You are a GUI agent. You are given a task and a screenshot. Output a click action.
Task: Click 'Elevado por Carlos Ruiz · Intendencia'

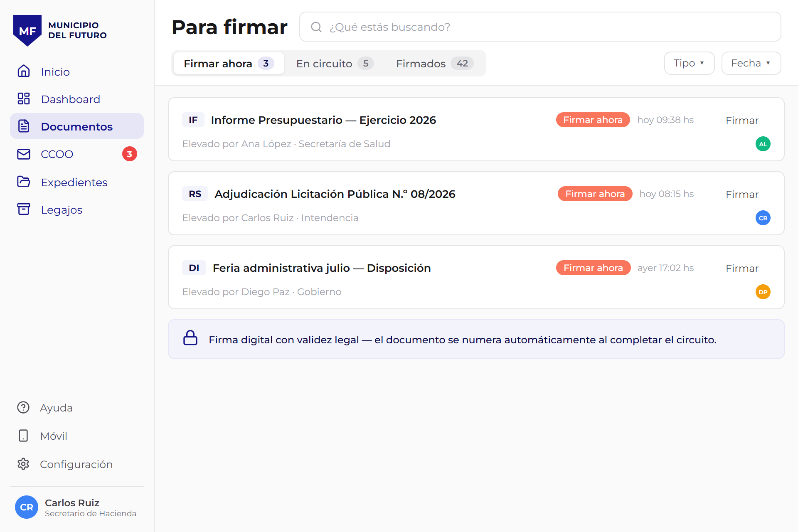pos(270,218)
